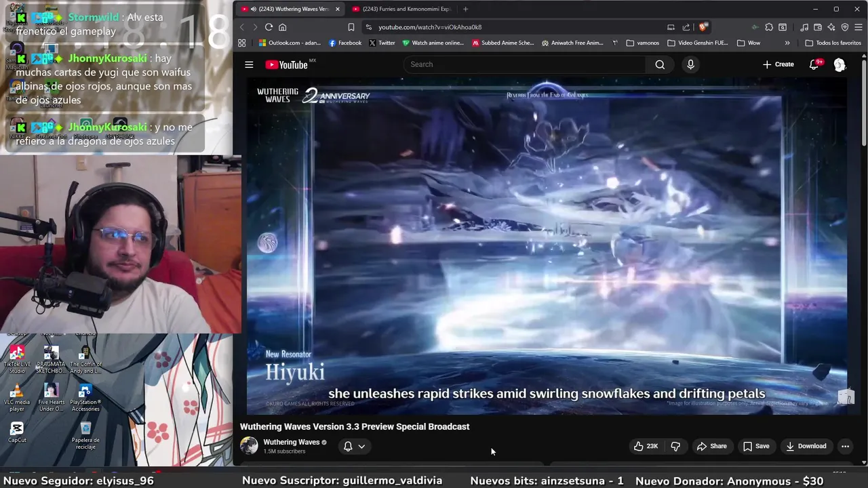Open the browser main menu
This screenshot has height=488, width=868.
pos(858,27)
